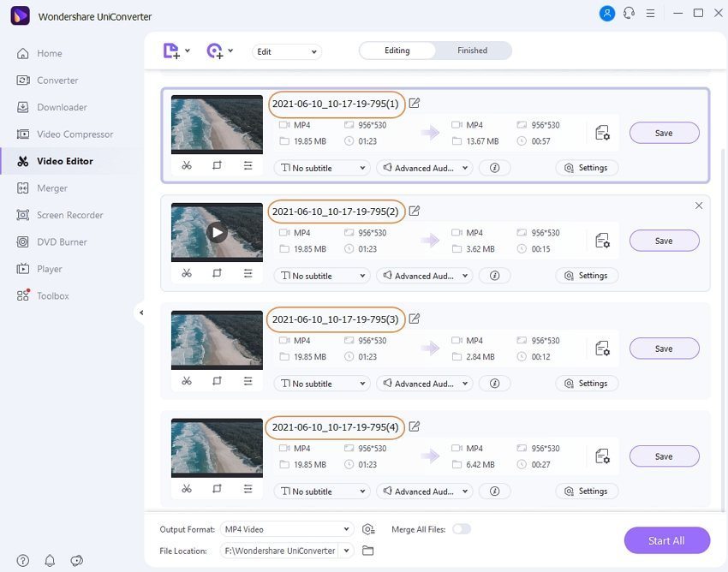
Task: Click Save for file 795(2)
Action: [664, 241]
